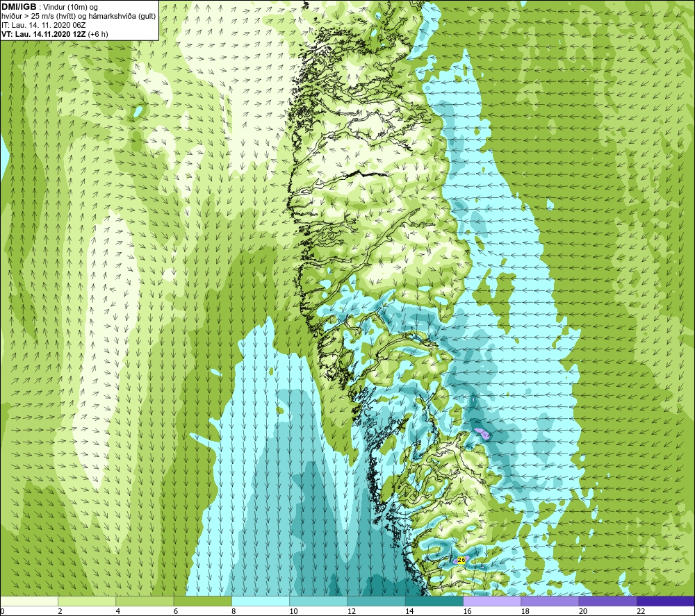695x616 pixels.
Task: Click the dark indigo legend swatch above 22 m/s
Action: 666,601
